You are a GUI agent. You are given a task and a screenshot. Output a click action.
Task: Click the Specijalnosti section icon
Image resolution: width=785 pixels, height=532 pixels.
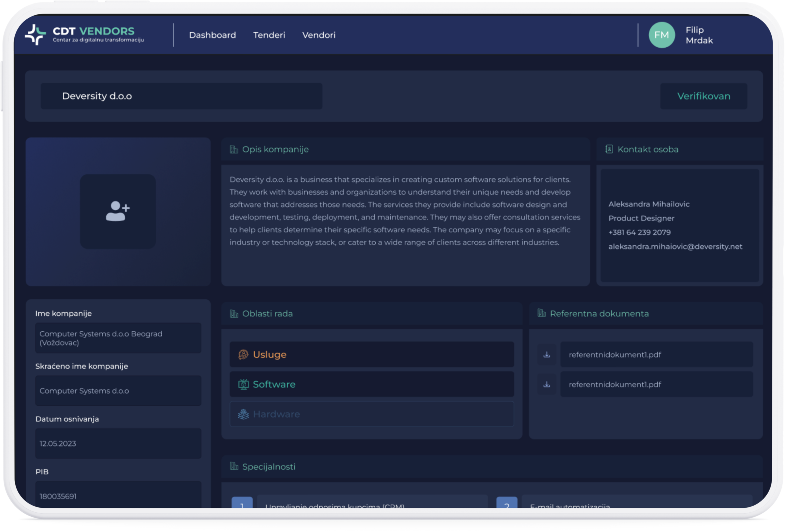click(234, 466)
